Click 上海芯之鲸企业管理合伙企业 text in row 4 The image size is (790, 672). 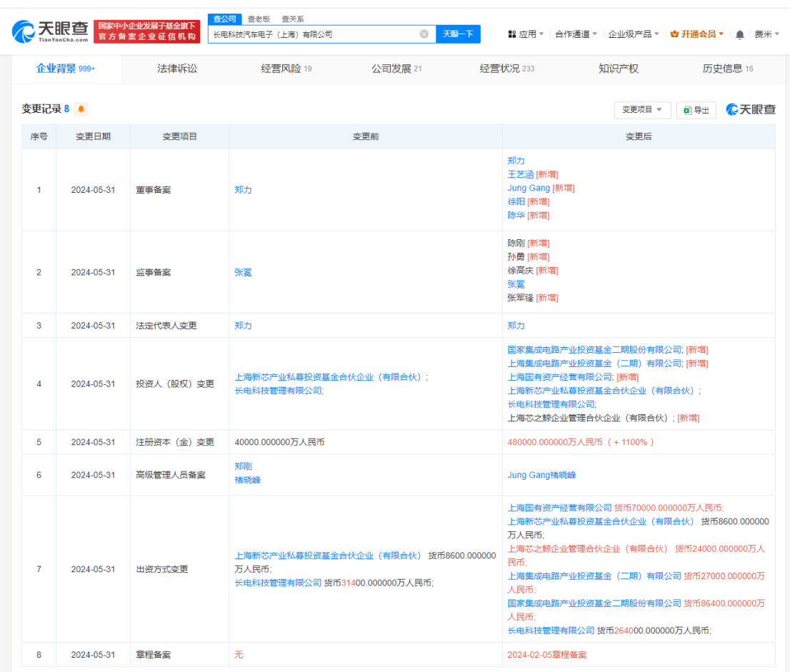click(x=589, y=418)
